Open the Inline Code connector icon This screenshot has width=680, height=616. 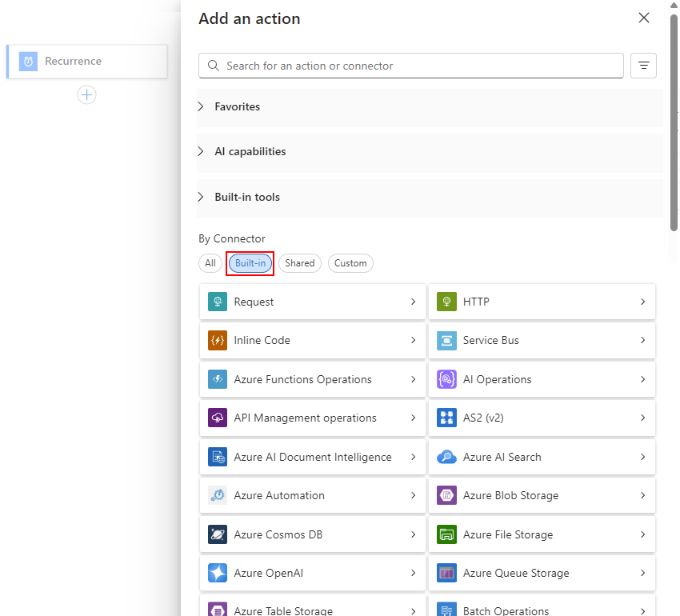click(x=216, y=340)
